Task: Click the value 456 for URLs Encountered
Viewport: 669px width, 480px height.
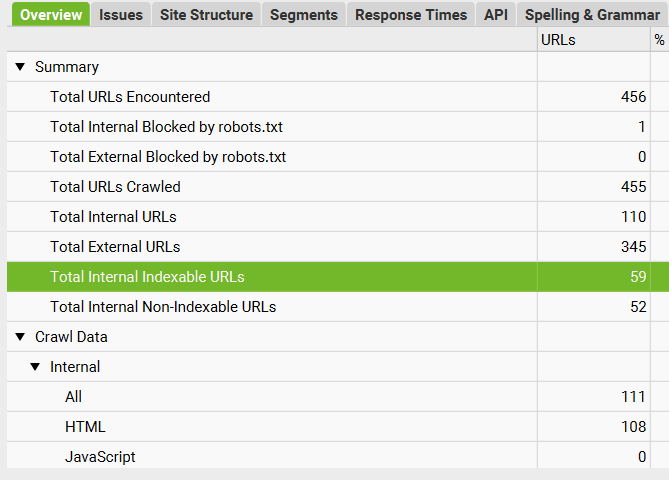Action: 634,97
